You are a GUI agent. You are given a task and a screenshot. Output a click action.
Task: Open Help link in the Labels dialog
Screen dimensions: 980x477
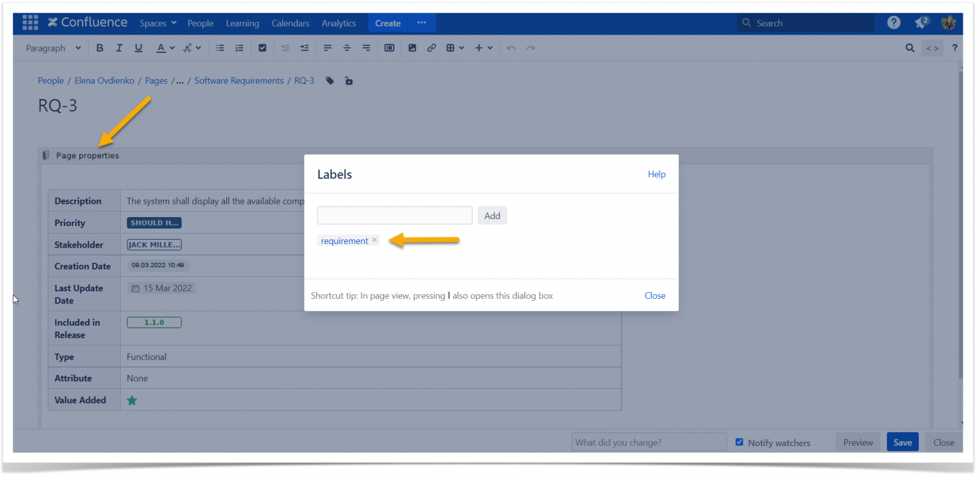click(657, 174)
